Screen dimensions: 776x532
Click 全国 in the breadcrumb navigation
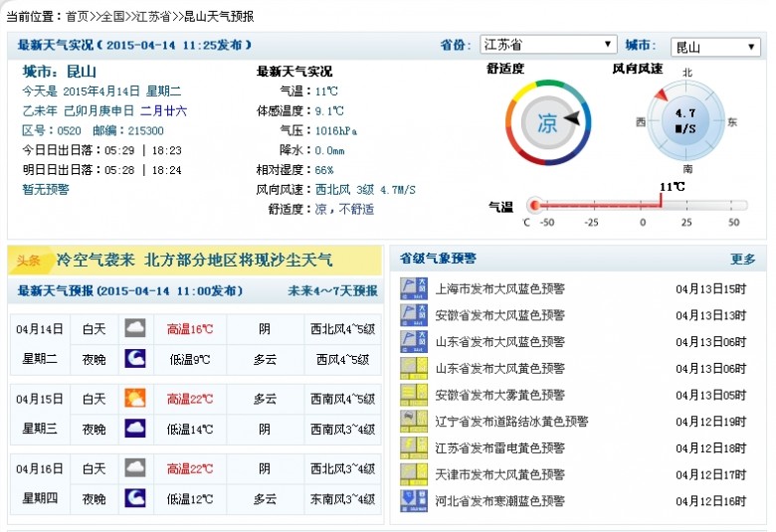(112, 16)
